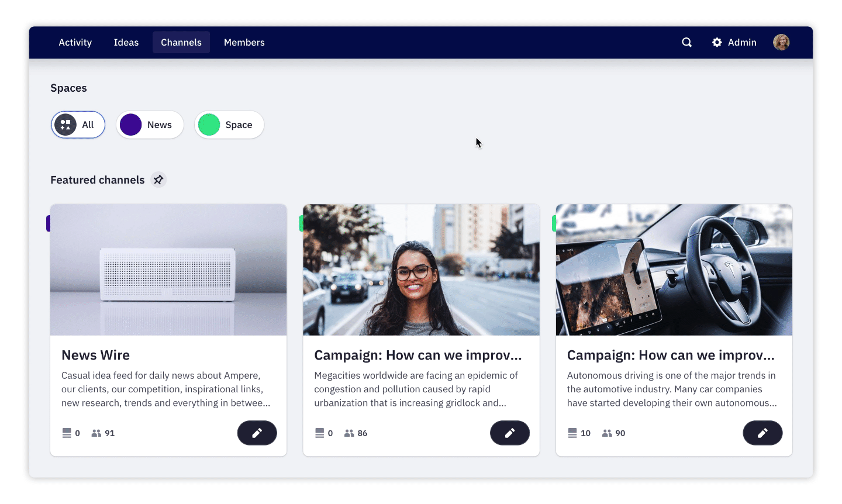Click the pin icon beside Featured channels
842x504 pixels.
tap(158, 179)
